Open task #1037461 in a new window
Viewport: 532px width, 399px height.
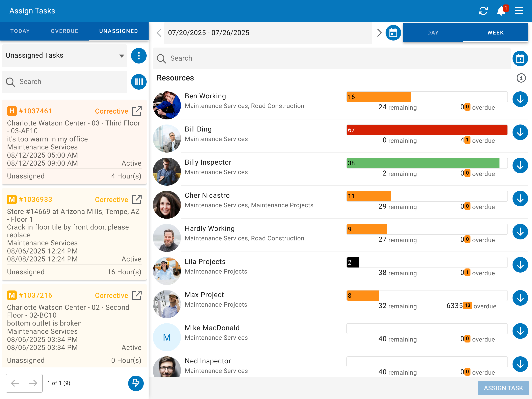click(137, 111)
